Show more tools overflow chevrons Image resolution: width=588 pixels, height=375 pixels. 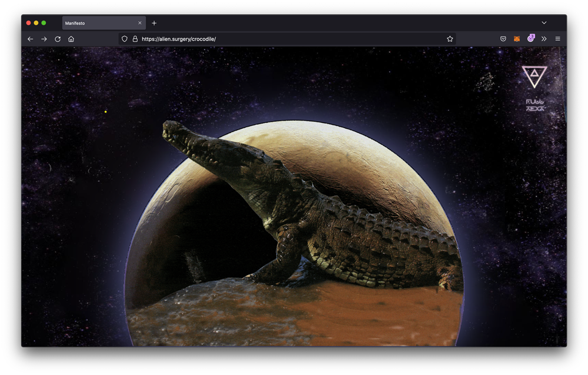[x=544, y=39]
